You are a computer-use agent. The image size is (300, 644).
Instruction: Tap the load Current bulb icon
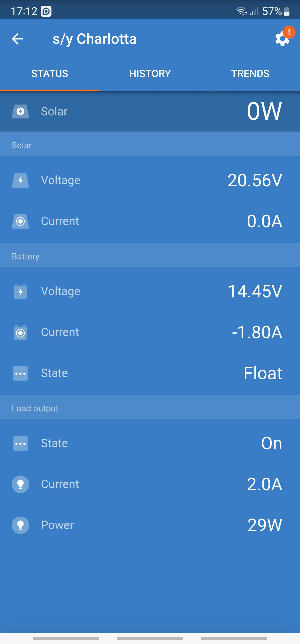tap(20, 484)
